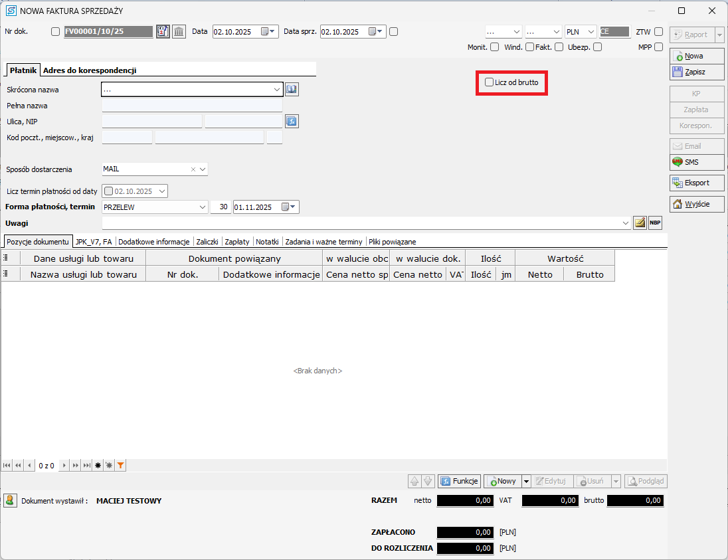Click the orange filter funnel icon
Image resolution: width=728 pixels, height=560 pixels.
120,466
